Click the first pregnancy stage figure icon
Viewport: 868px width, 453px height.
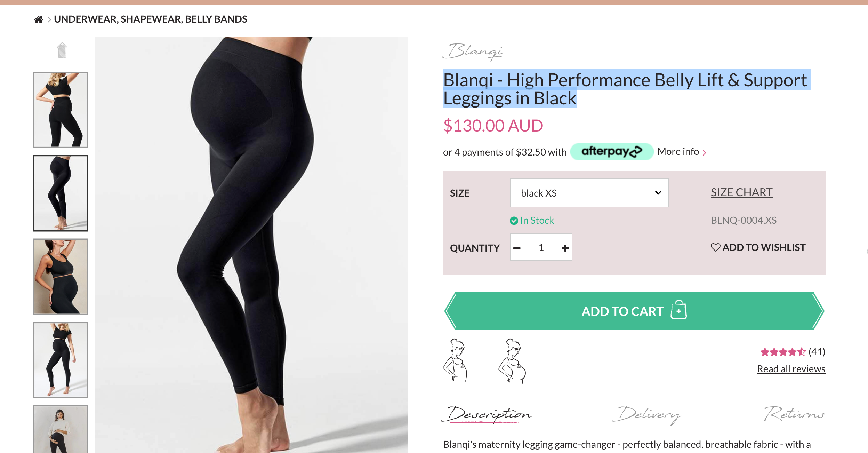[455, 361]
